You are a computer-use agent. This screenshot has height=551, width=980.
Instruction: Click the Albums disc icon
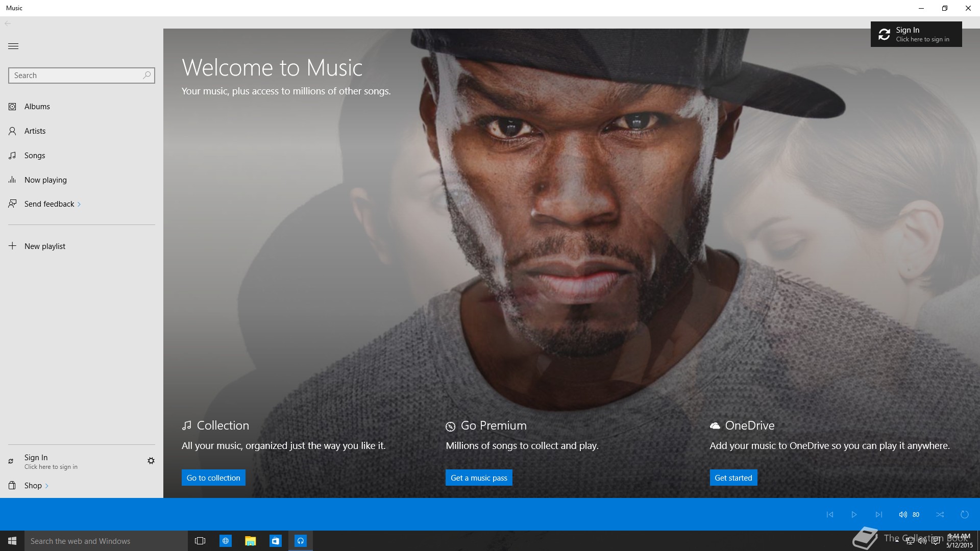[12, 107]
